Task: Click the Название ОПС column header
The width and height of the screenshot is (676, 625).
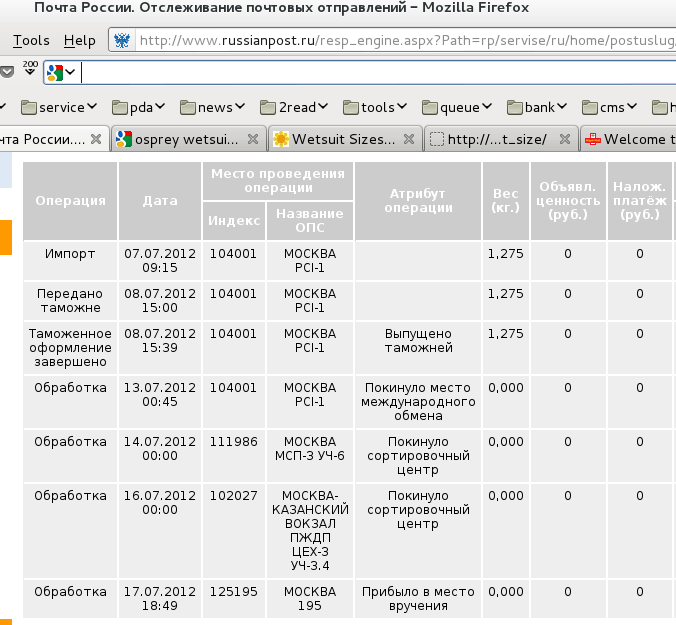Action: click(310, 221)
